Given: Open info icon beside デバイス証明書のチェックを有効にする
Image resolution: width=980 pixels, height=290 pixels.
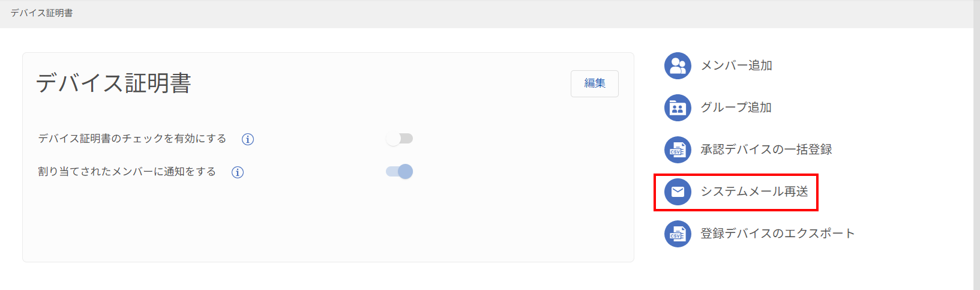Looking at the screenshot, I should click(x=248, y=139).
